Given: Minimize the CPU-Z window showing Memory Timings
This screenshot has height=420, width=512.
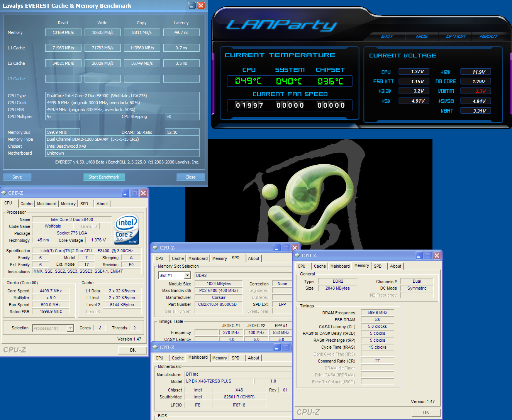Looking at the screenshot, I should [x=419, y=256].
